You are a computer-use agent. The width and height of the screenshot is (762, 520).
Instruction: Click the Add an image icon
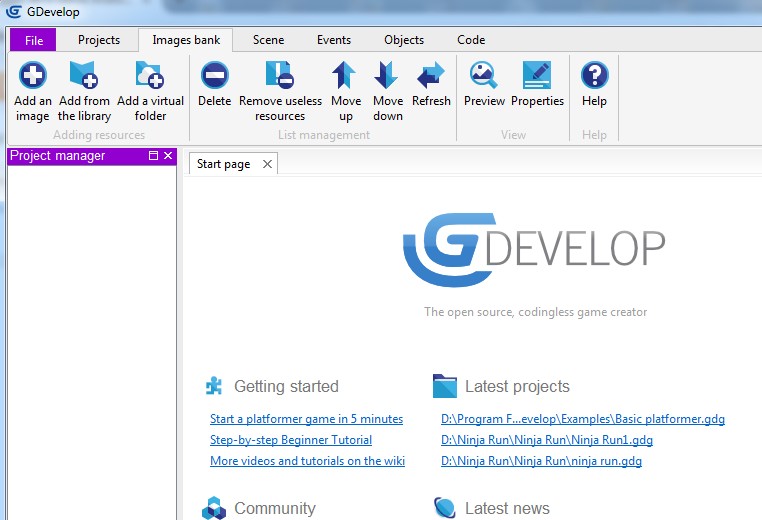[x=33, y=75]
